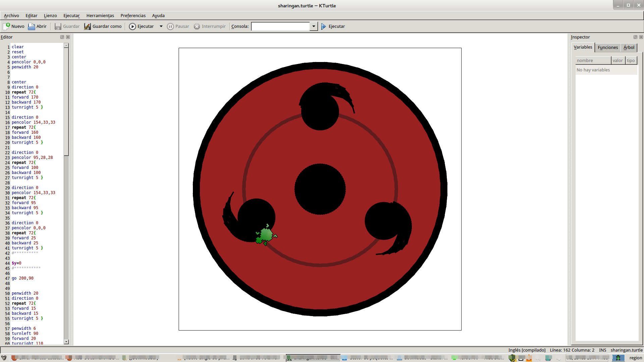Image resolution: width=644 pixels, height=362 pixels.
Task: Execute console command with blue Ejecutar arrow
Action: (x=323, y=26)
